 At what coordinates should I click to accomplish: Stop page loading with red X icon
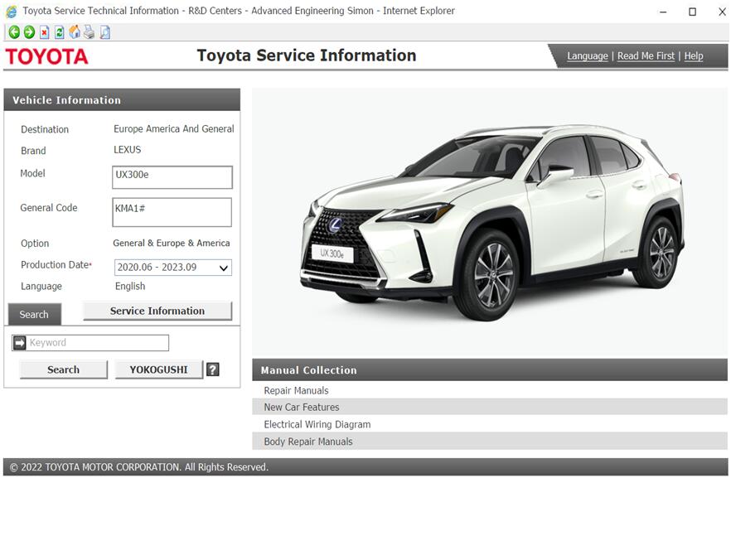point(44,32)
